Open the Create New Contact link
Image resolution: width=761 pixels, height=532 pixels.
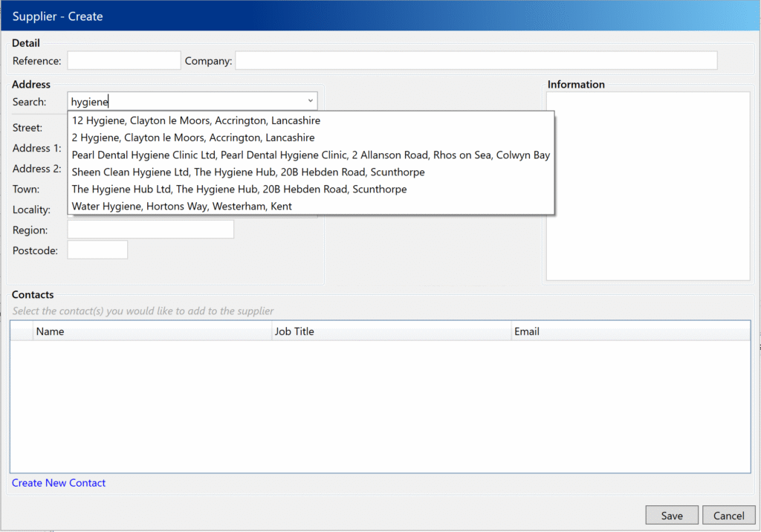[59, 483]
